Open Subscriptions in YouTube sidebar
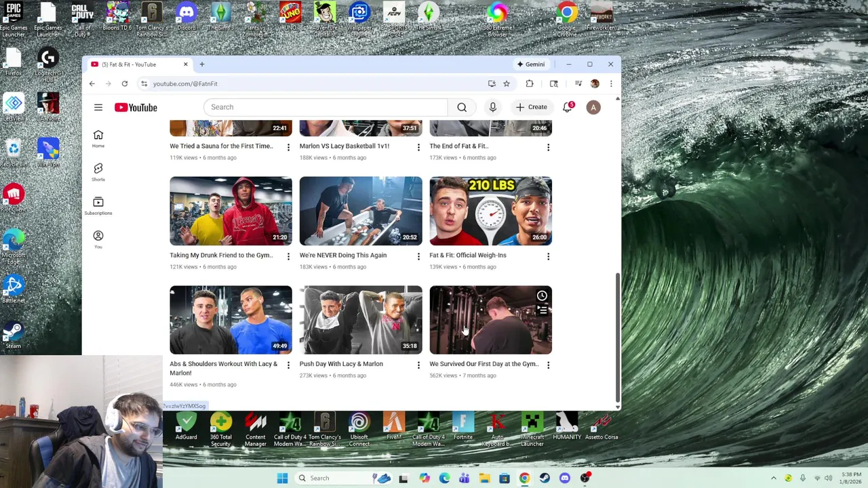Viewport: 868px width, 488px height. pos(98,206)
